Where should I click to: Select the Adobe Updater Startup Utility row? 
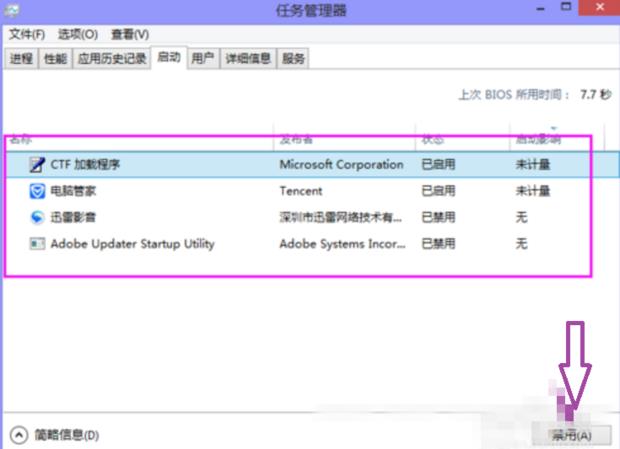pyautogui.click(x=312, y=244)
